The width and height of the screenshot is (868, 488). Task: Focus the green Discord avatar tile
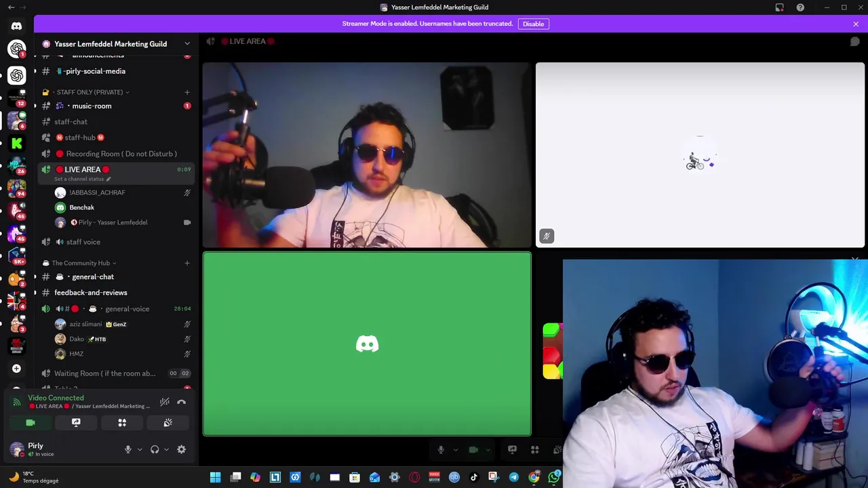point(367,344)
